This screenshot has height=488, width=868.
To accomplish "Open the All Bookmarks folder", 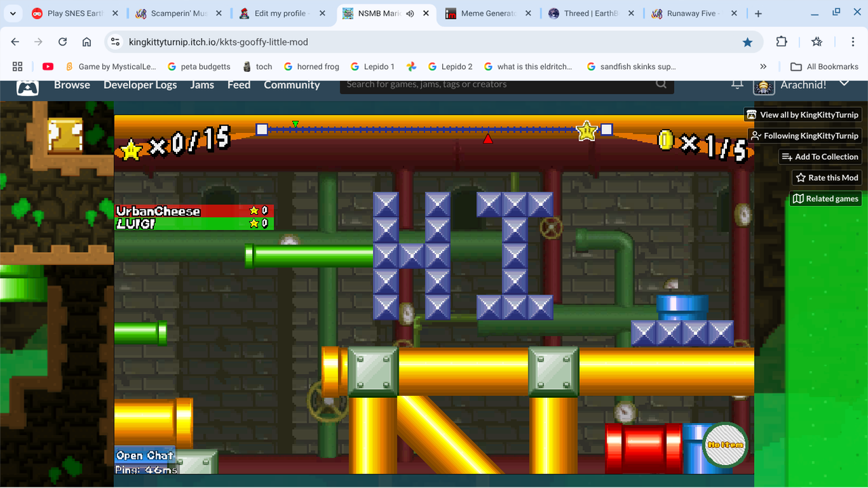I will pos(825,66).
